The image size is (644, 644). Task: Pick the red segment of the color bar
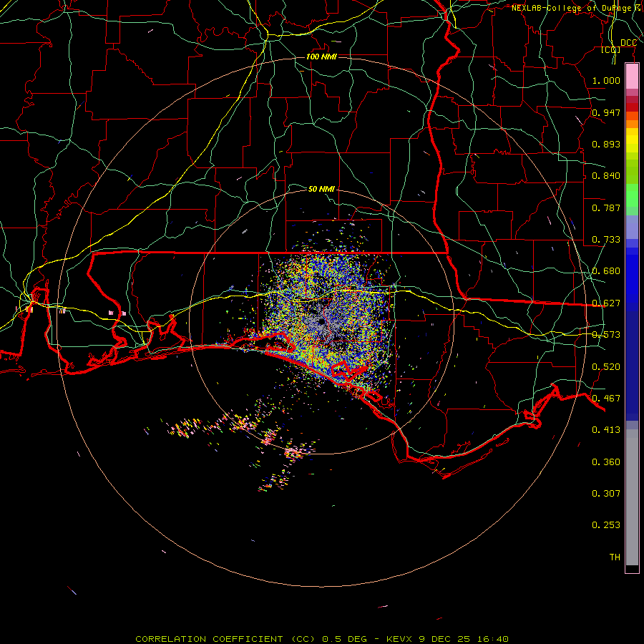coord(632,107)
